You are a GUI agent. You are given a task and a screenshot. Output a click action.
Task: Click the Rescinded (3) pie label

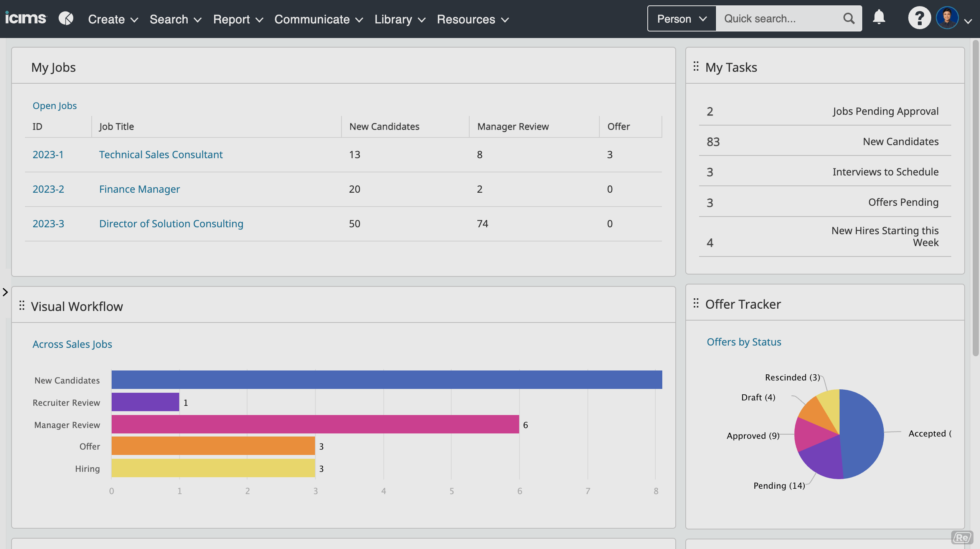point(792,377)
